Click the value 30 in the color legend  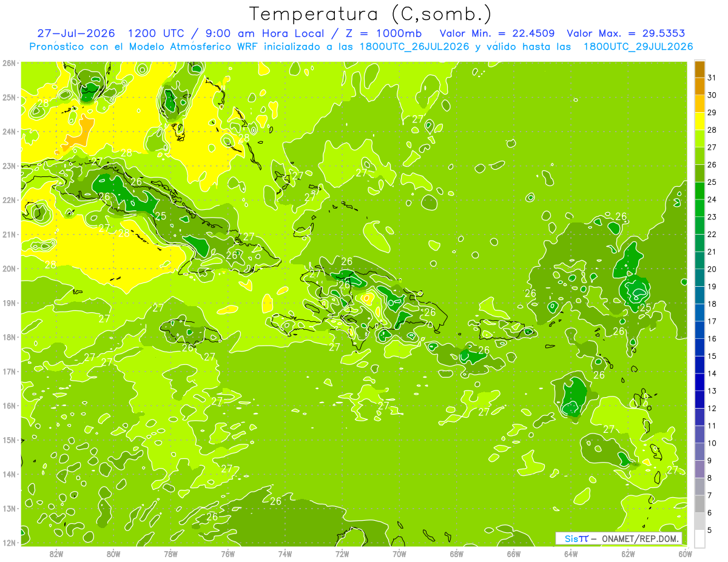point(712,95)
